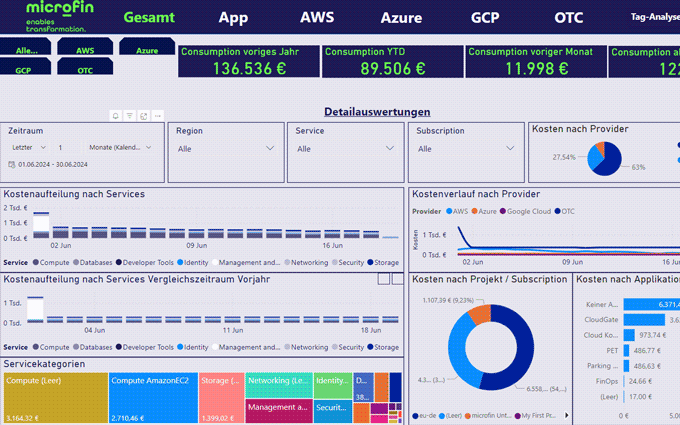Click the Consumption voriges Jahr card

[249, 61]
